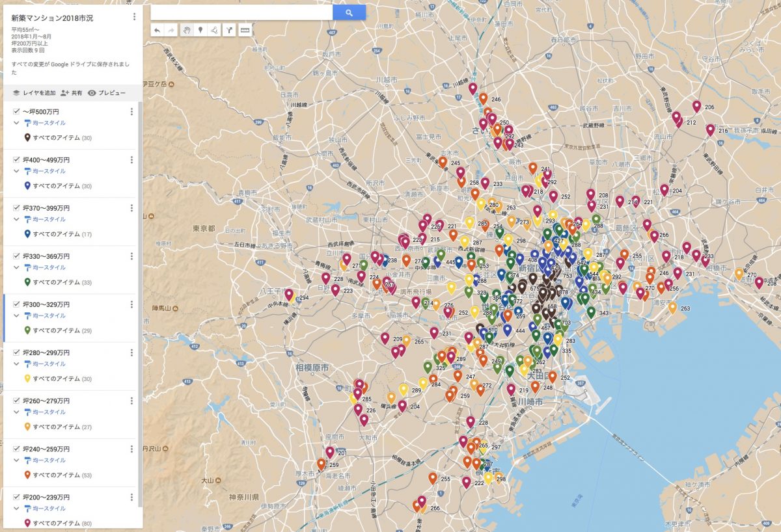Open the options menu for the 〜坪500万円 layer
Viewport: 781px width, 532px height.
tap(131, 112)
